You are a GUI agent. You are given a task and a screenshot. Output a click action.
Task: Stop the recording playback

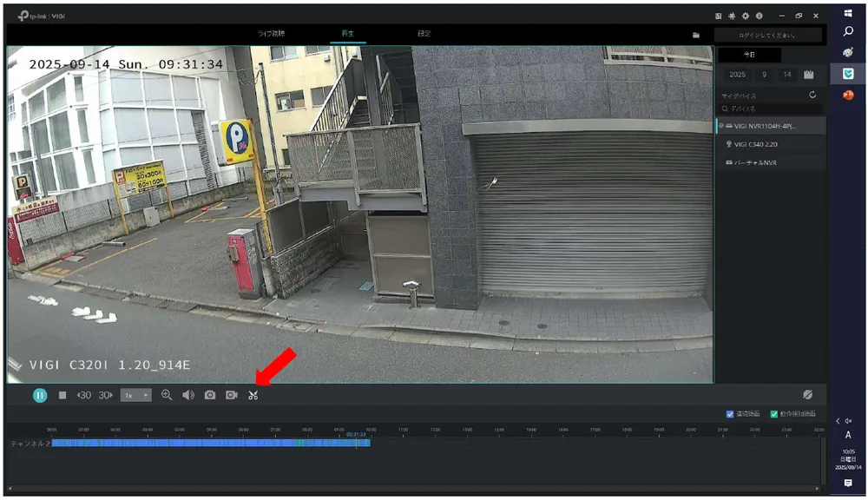(62, 395)
